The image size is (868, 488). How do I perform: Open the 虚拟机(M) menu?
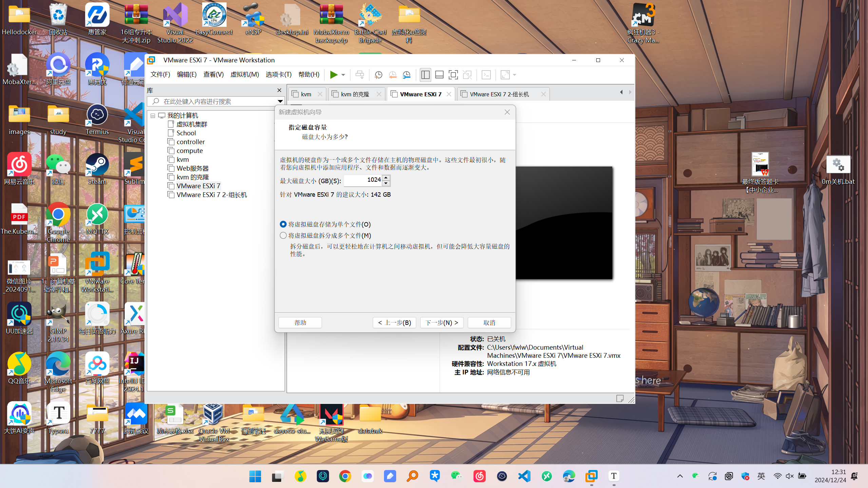245,74
